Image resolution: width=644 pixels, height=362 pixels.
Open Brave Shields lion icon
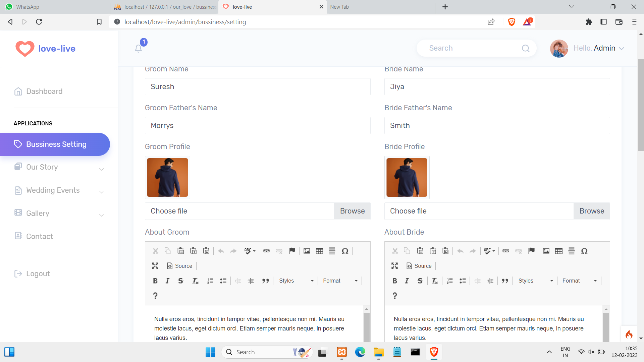512,22
